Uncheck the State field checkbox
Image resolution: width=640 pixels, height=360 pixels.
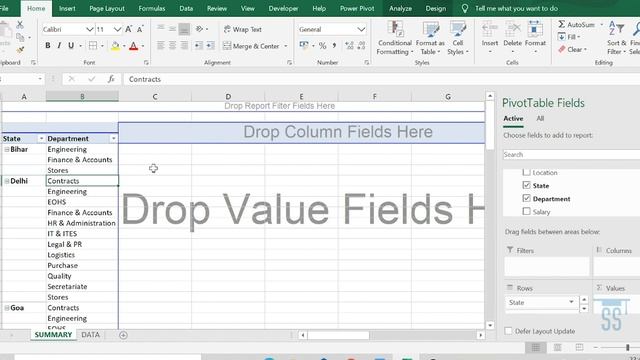[x=527, y=185]
